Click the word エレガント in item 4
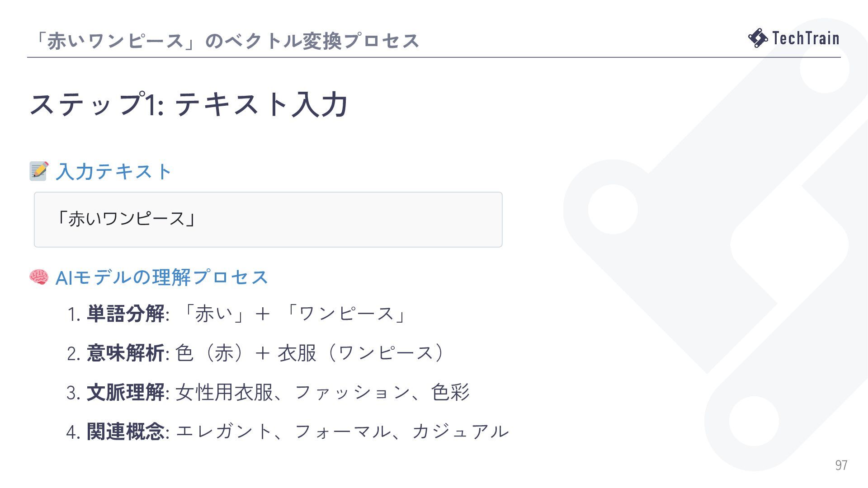Viewport: 868px width, 488px height. (224, 432)
